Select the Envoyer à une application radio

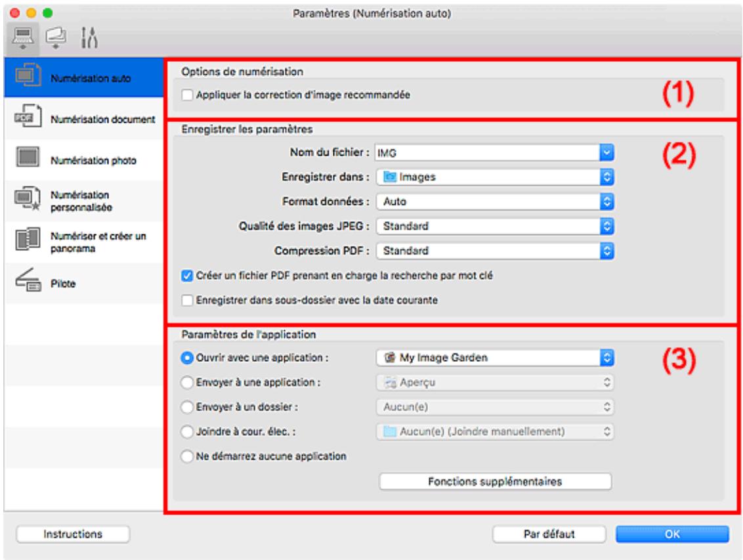187,382
